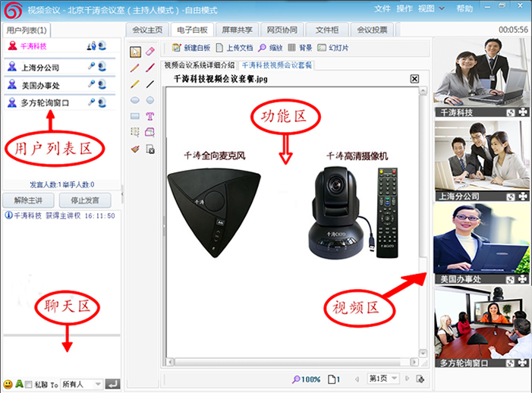Screen dimensions: 532x393
Task: Toggle webcam icon for 千涛科技
Action: [x=102, y=46]
